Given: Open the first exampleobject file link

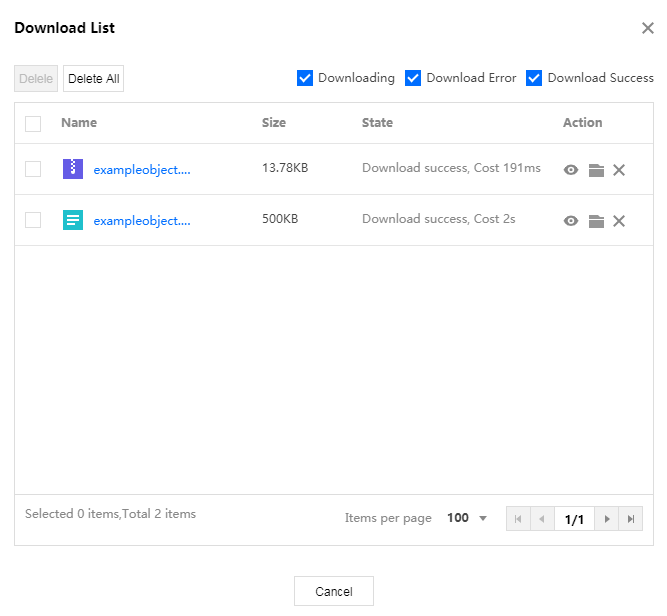Looking at the screenshot, I should [x=142, y=170].
